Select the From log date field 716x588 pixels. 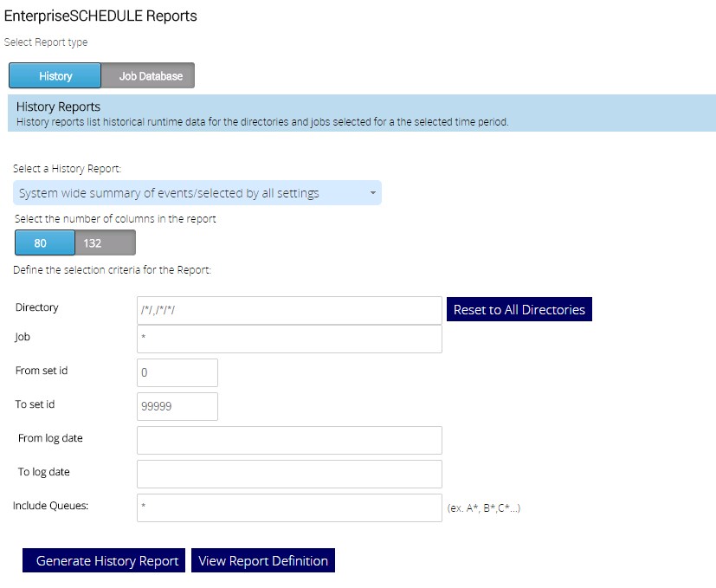coord(289,440)
